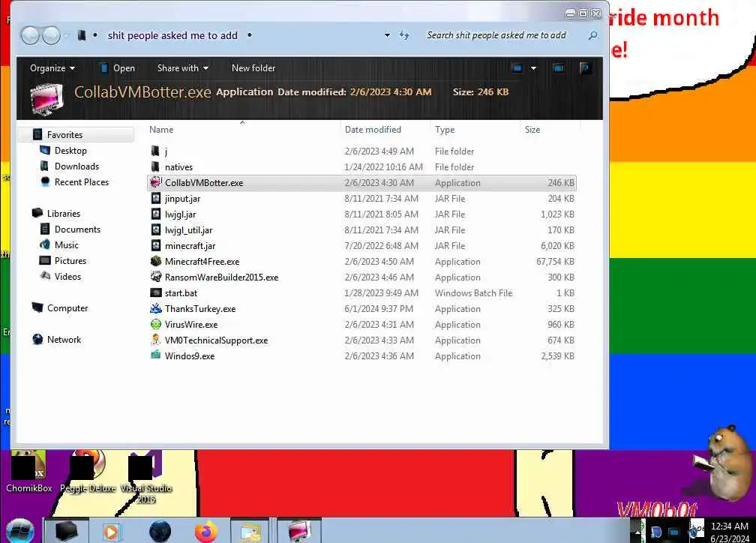Click the address bar folder path

point(172,35)
